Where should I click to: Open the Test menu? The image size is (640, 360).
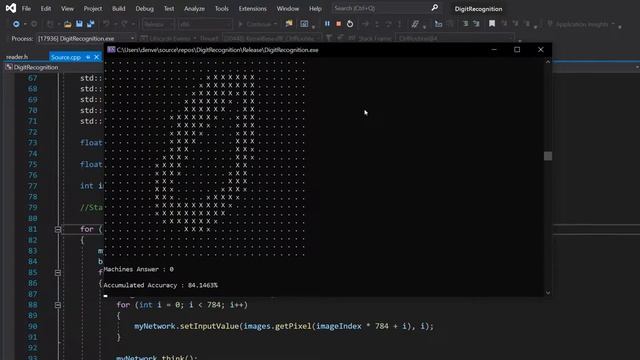point(169,9)
